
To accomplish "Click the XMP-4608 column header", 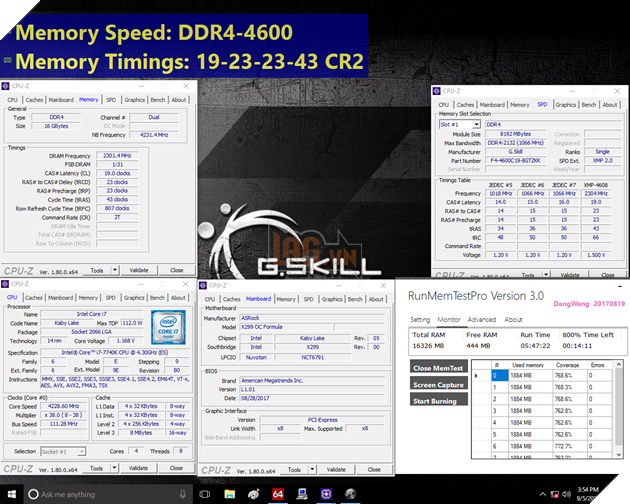I will point(595,185).
